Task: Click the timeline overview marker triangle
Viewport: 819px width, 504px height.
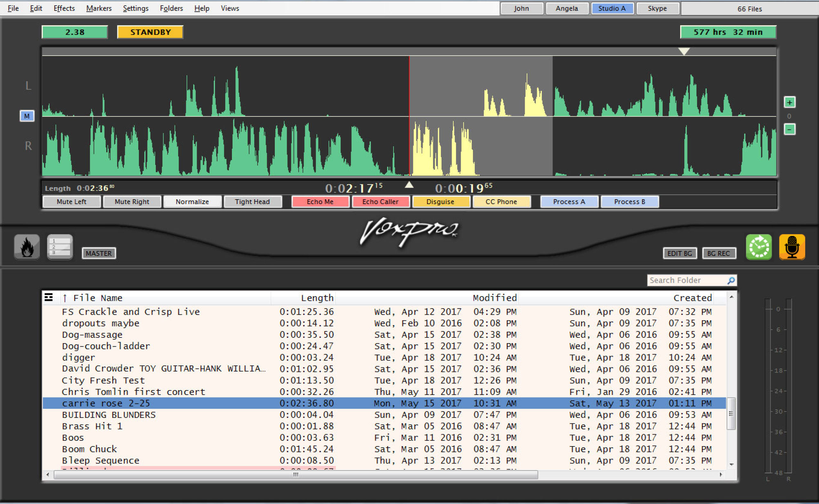Action: tap(684, 51)
